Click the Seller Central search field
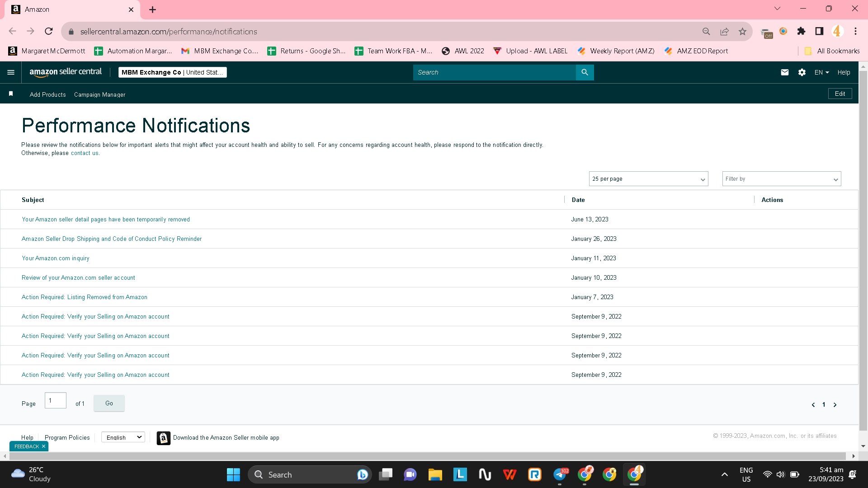The image size is (868, 488). (495, 72)
